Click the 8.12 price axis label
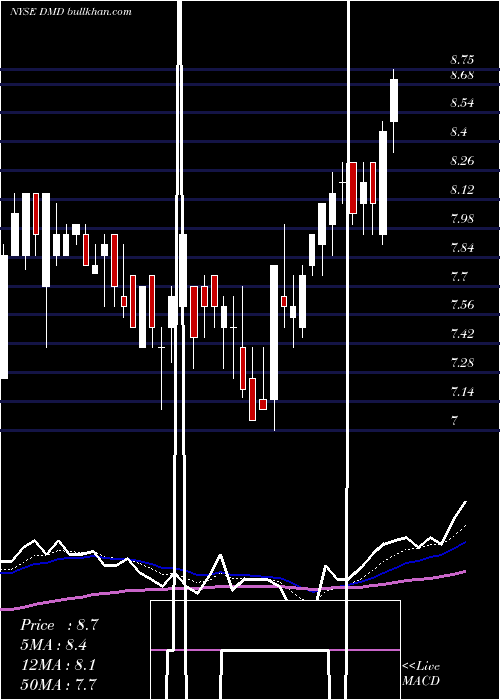 click(x=462, y=190)
